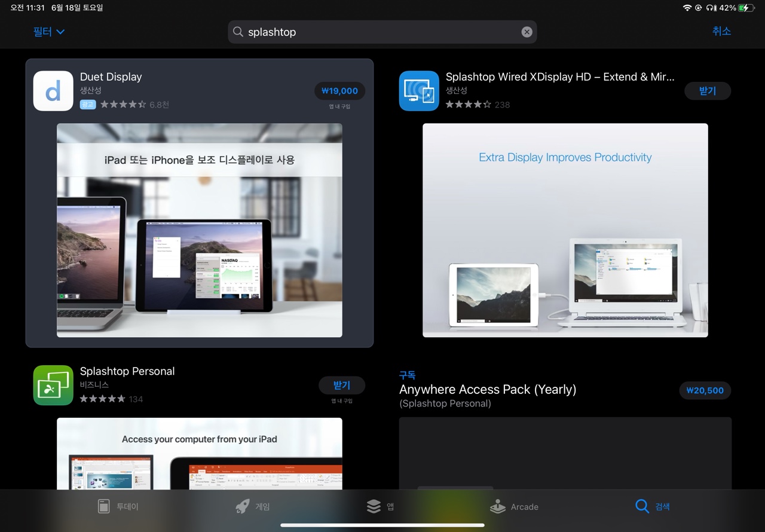Select the 검색 search tab
765x532 pixels.
[652, 506]
